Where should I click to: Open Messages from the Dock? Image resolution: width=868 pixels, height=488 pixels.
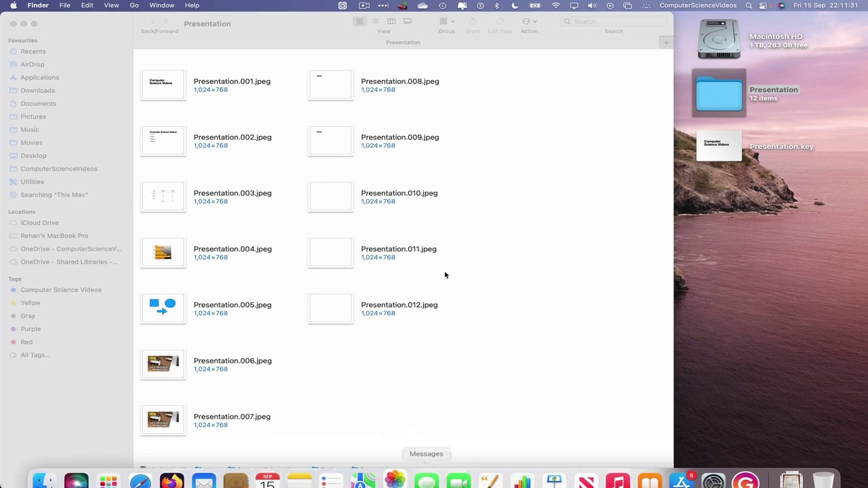pyautogui.click(x=426, y=480)
